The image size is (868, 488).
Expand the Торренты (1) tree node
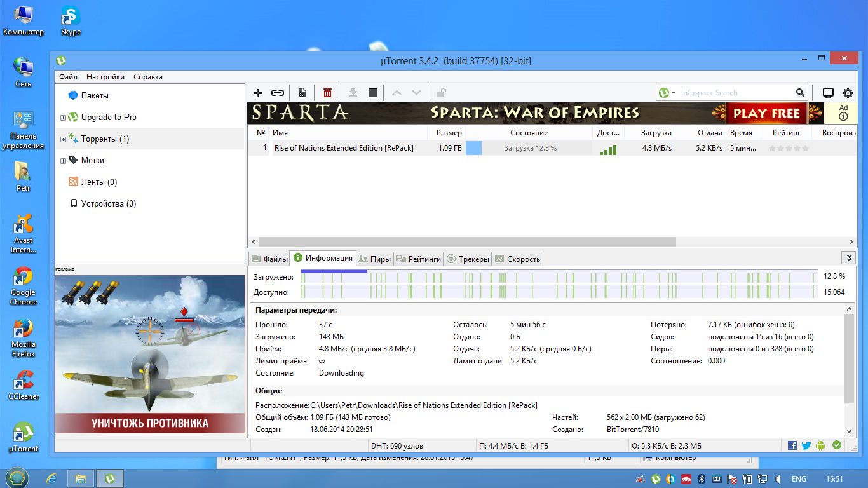point(63,139)
